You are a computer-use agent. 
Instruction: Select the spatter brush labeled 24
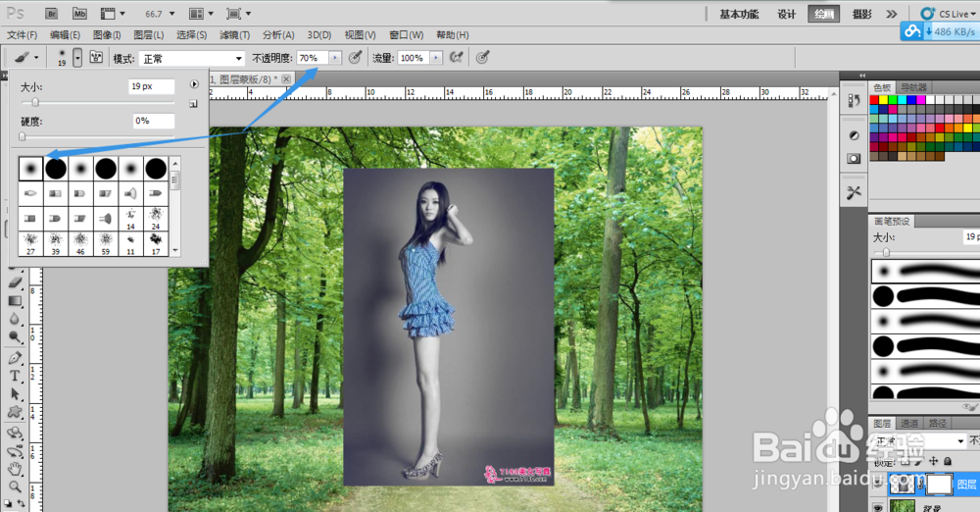tap(156, 219)
